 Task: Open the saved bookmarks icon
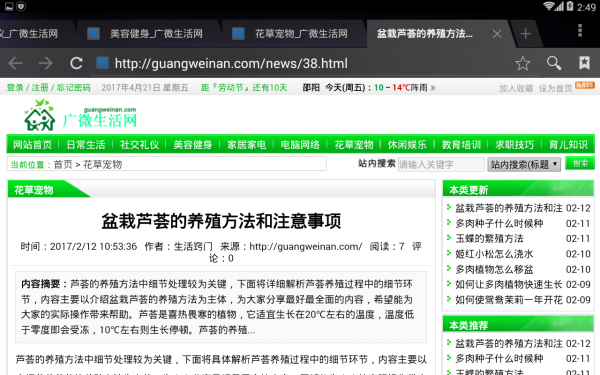tap(584, 63)
